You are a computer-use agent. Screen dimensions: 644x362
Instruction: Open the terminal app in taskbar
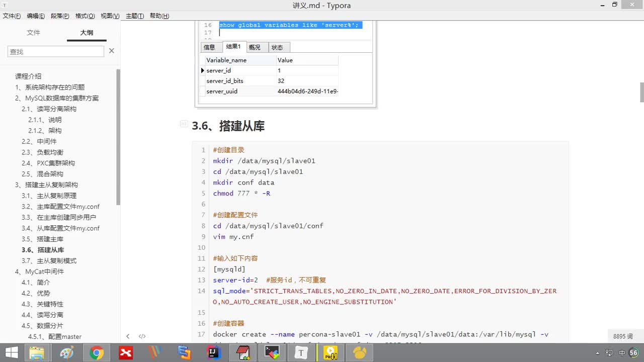272,353
